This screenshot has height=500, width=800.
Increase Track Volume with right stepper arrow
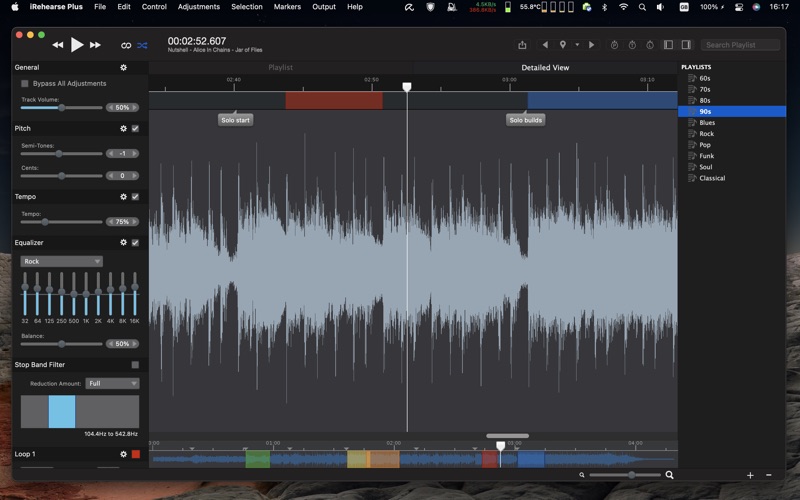(135, 108)
